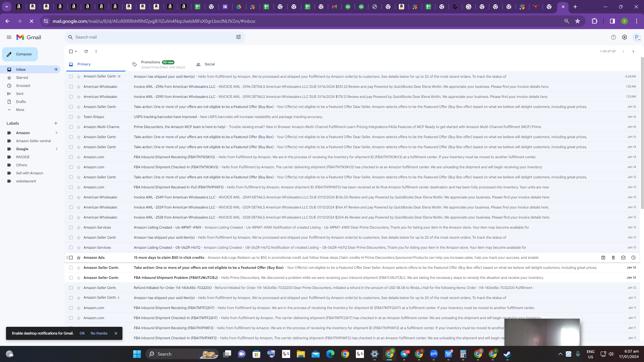Refresh the inbox with the refresh icon
Viewport: 644px width, 362px height.
coord(86,51)
